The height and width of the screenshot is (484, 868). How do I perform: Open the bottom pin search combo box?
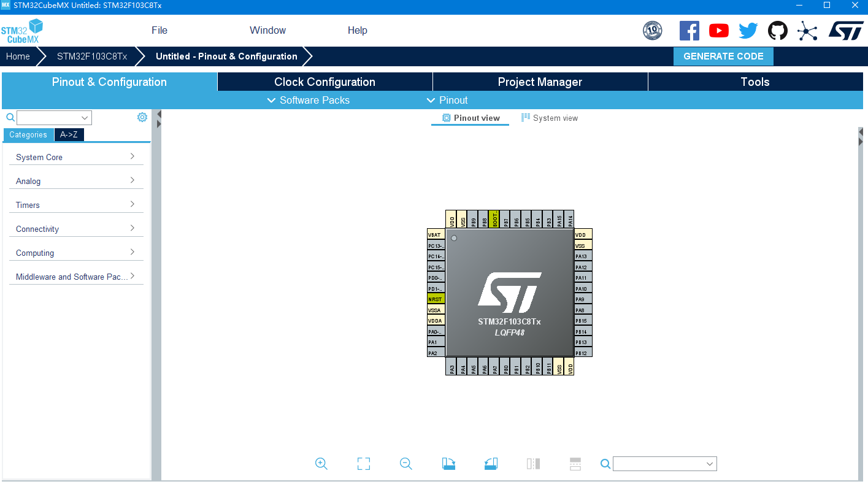[664, 464]
